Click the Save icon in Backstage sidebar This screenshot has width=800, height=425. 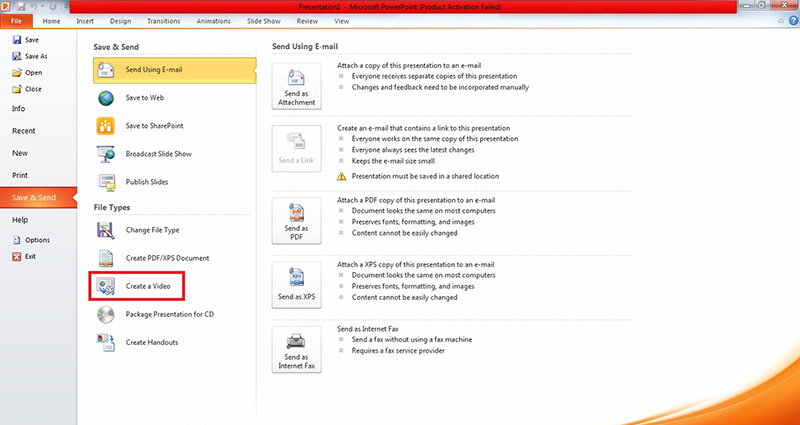[17, 40]
